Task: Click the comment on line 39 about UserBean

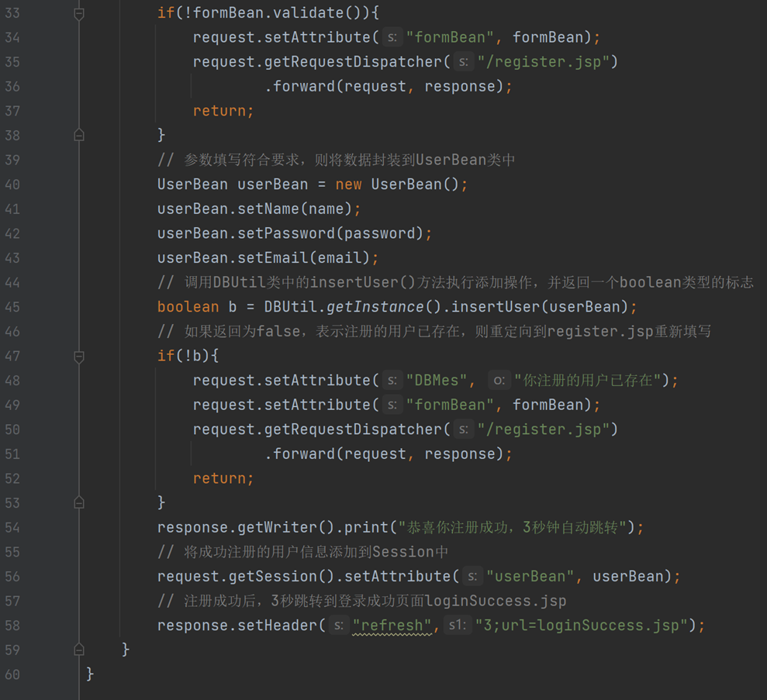Action: point(336,160)
